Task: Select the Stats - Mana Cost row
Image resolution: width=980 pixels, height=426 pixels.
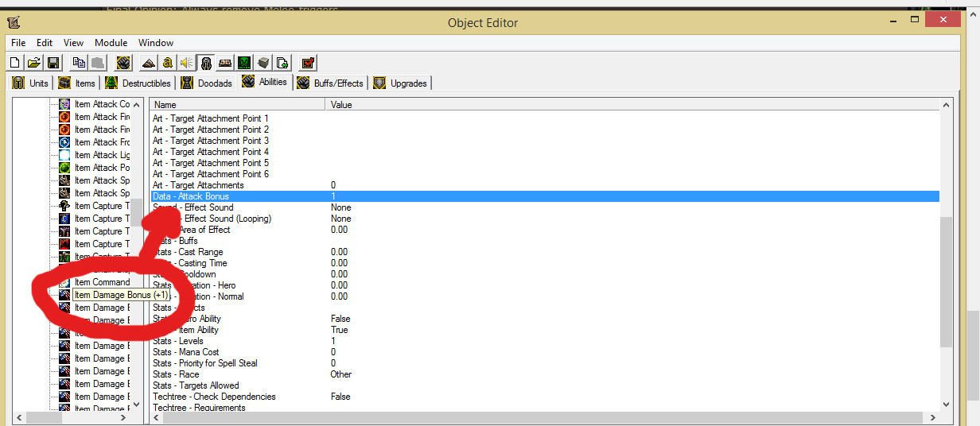Action: click(x=545, y=352)
